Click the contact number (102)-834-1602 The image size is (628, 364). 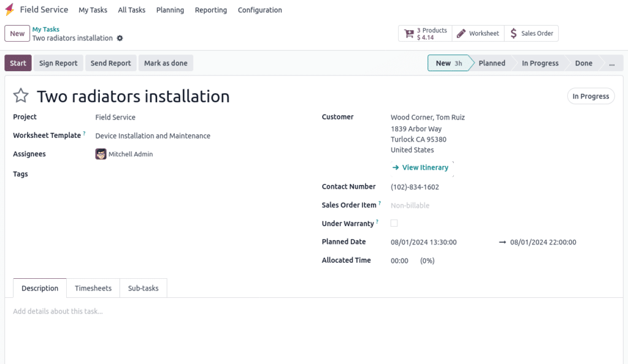pyautogui.click(x=415, y=187)
